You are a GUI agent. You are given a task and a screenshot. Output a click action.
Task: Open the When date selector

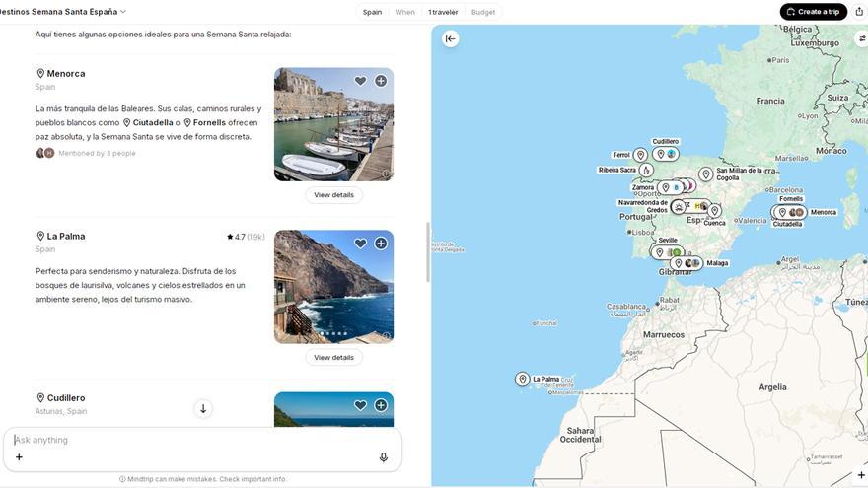(404, 12)
